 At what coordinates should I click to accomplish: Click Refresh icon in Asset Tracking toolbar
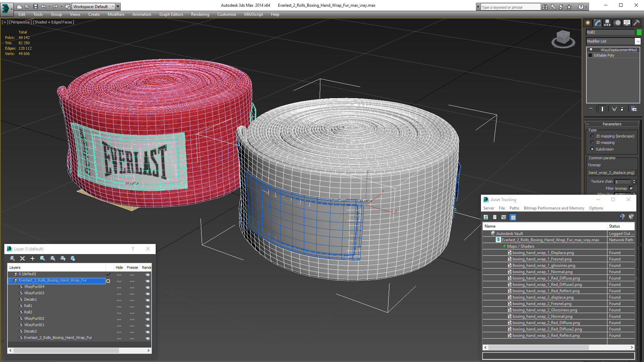[486, 217]
